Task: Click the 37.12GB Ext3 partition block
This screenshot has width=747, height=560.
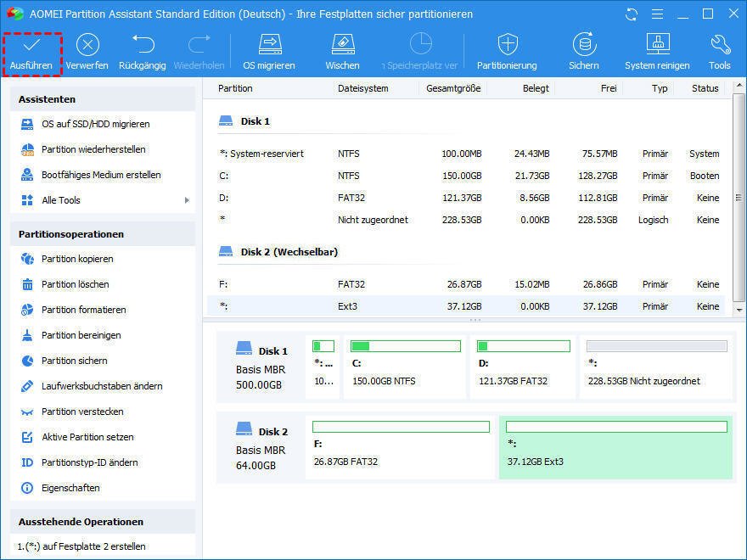Action: tap(615, 449)
